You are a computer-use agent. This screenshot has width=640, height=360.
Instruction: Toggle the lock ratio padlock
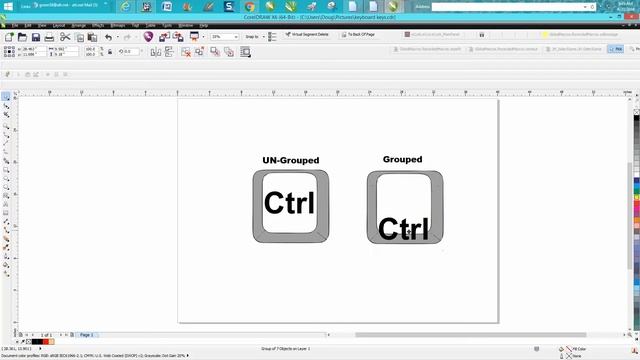[110, 52]
